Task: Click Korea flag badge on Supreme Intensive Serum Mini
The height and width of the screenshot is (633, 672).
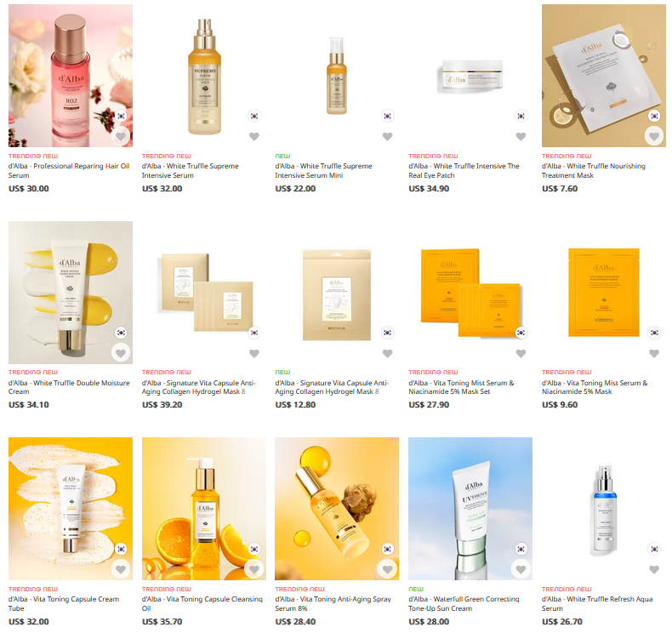Action: 387,116
